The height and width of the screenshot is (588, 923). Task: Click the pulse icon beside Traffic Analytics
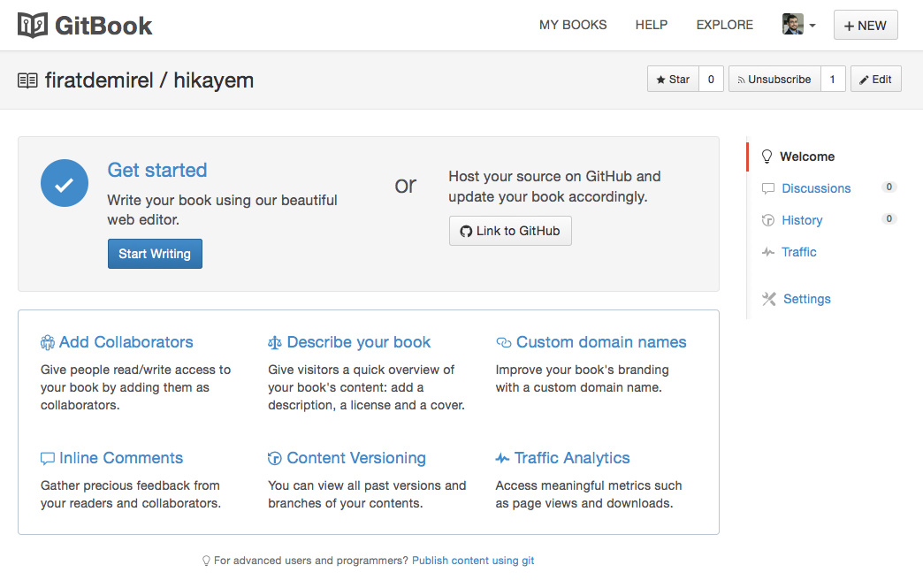click(x=502, y=458)
